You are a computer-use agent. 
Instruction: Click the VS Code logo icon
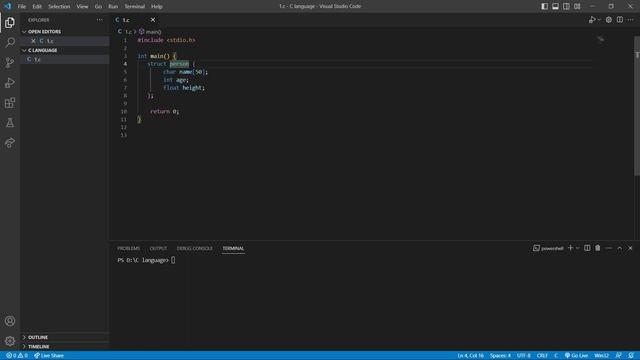click(x=7, y=6)
